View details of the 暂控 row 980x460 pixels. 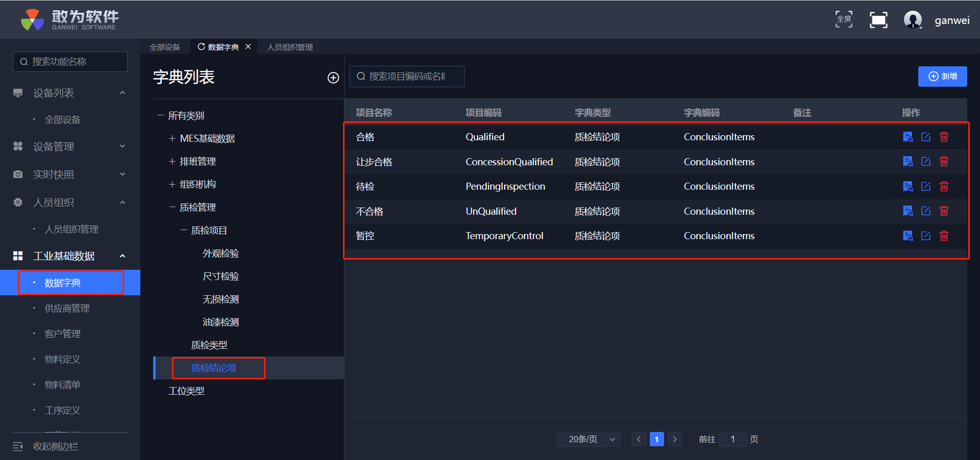[x=908, y=236]
